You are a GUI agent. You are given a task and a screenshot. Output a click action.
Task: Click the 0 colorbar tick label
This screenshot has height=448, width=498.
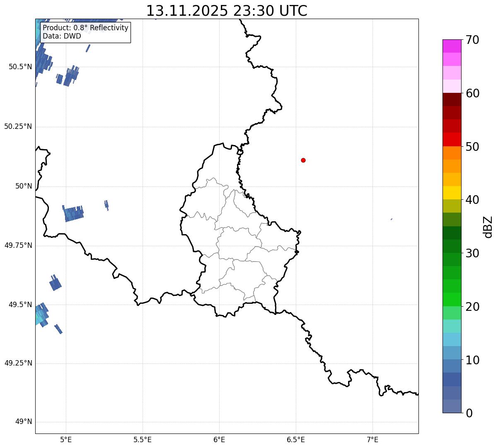point(469,413)
